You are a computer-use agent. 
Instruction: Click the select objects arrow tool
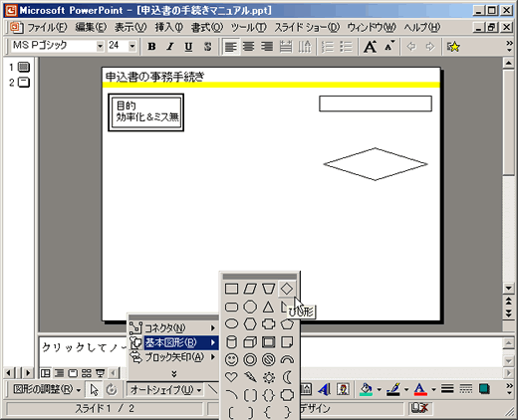click(x=94, y=389)
